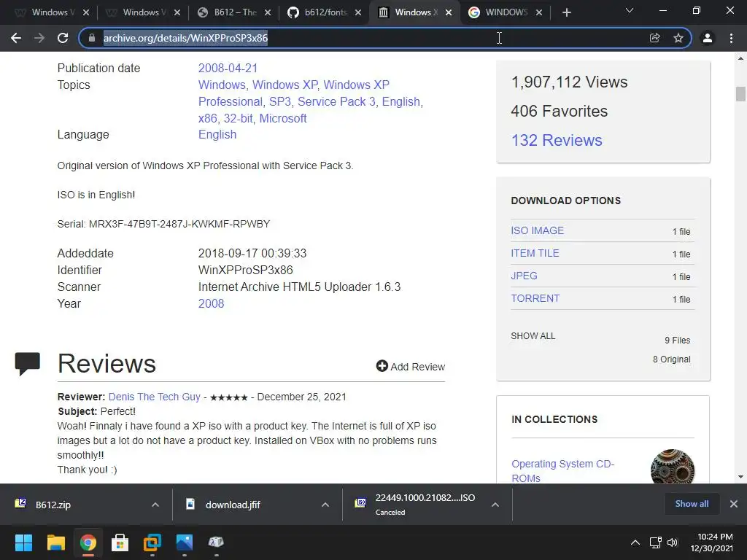The image size is (747, 560).
Task: Click the scrollbar down arrow
Action: coord(740,477)
